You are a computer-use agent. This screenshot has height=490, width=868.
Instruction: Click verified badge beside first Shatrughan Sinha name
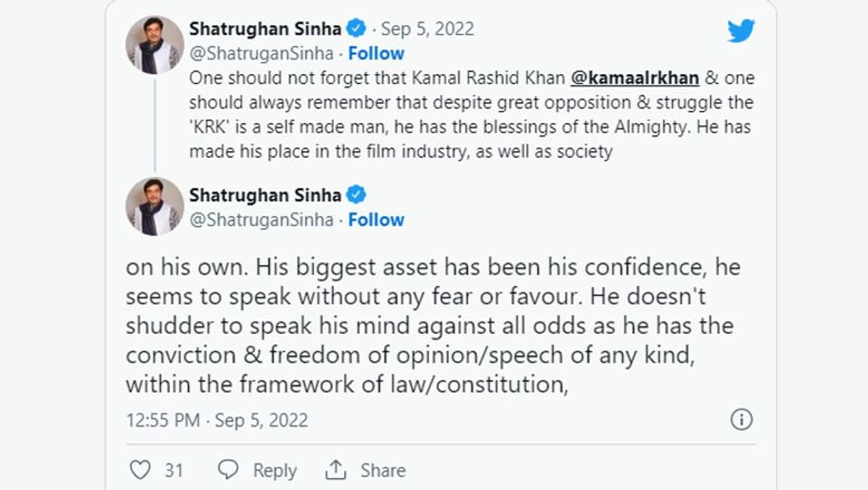click(x=356, y=29)
